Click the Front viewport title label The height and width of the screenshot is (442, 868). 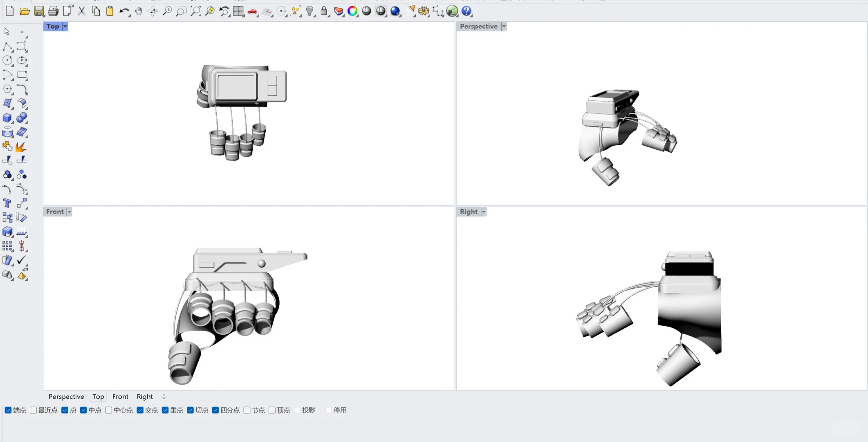(x=55, y=212)
